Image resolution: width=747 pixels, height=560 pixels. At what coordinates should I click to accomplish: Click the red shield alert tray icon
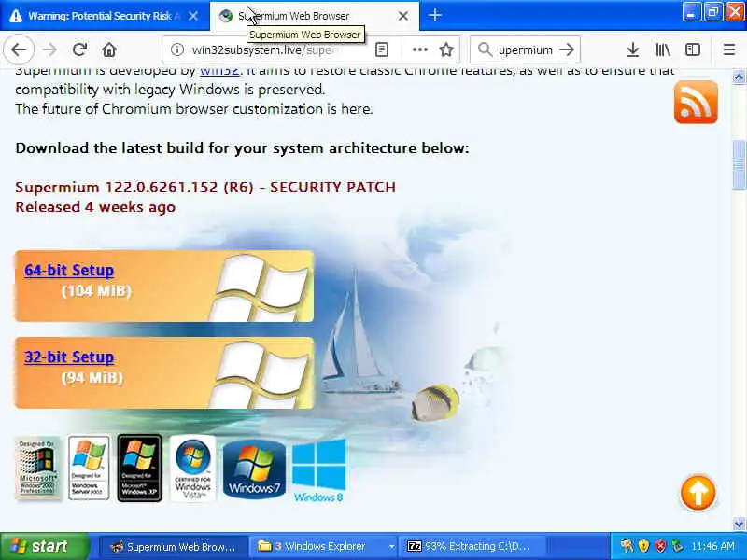pyautogui.click(x=660, y=546)
